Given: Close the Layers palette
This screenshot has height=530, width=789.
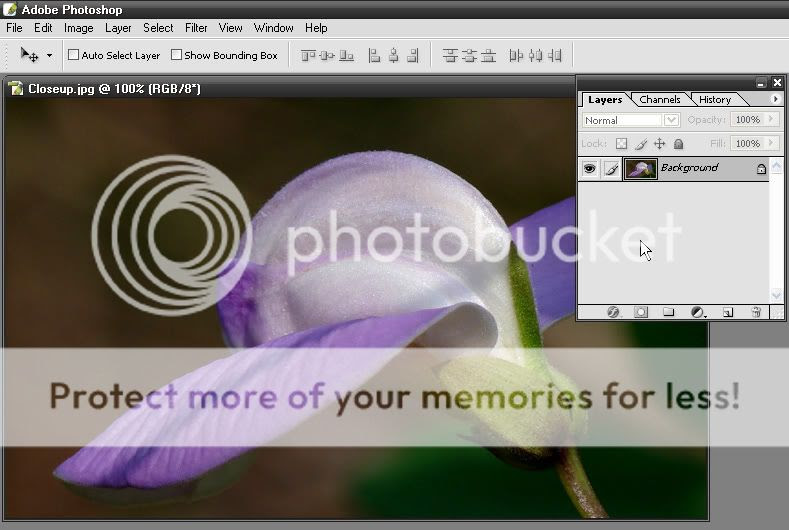Looking at the screenshot, I should (x=777, y=83).
